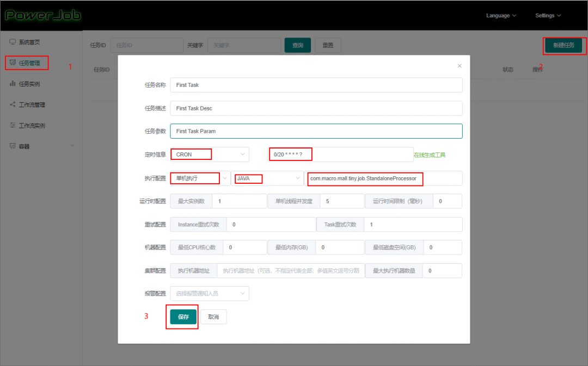Click the 保存 save button
Screen dimensions: 588x366
(x=183, y=317)
